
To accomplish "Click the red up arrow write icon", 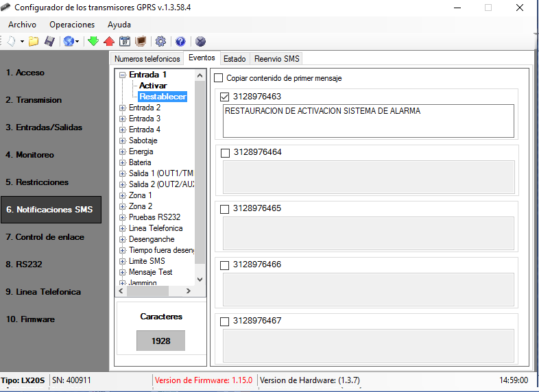I will pos(109,42).
